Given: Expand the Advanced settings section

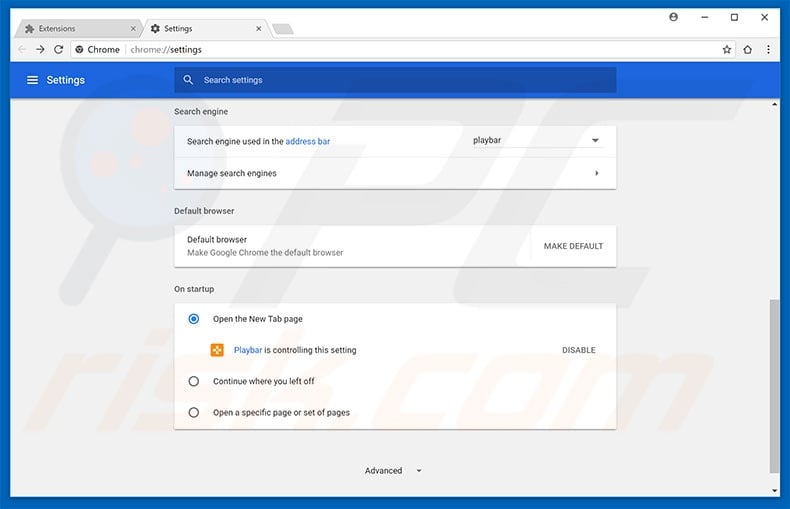Looking at the screenshot, I should click(393, 471).
